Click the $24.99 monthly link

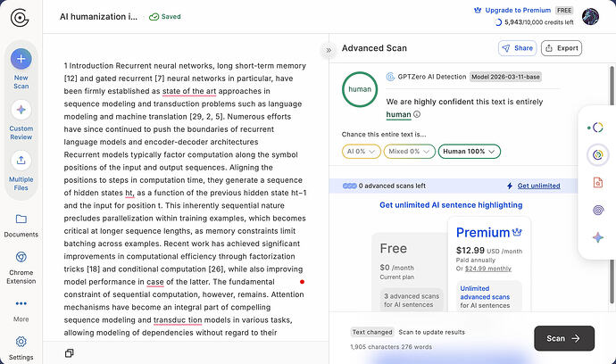(488, 269)
